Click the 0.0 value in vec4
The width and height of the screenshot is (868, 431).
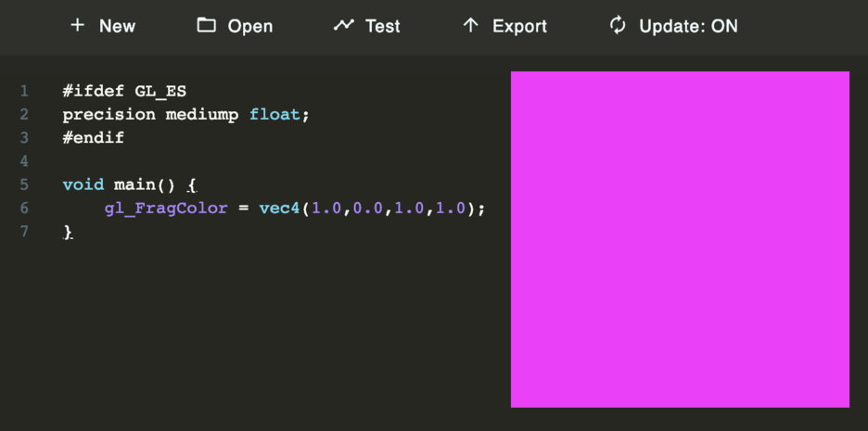(367, 208)
